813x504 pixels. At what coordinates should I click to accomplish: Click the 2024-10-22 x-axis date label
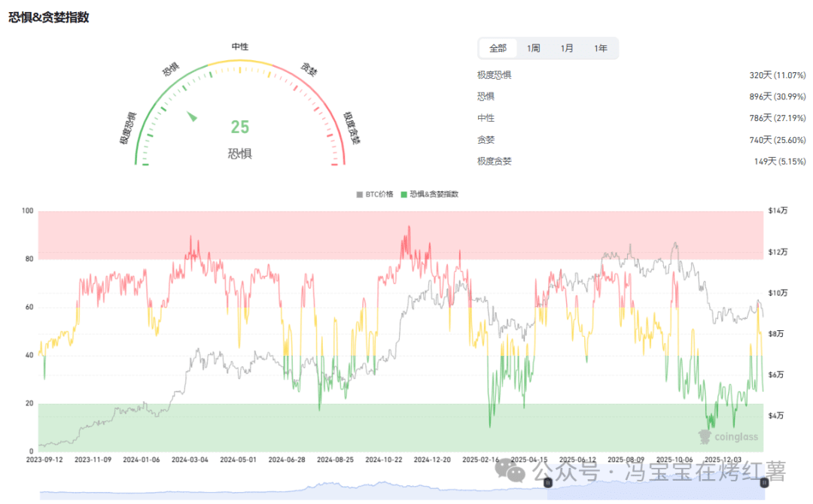coord(384,460)
